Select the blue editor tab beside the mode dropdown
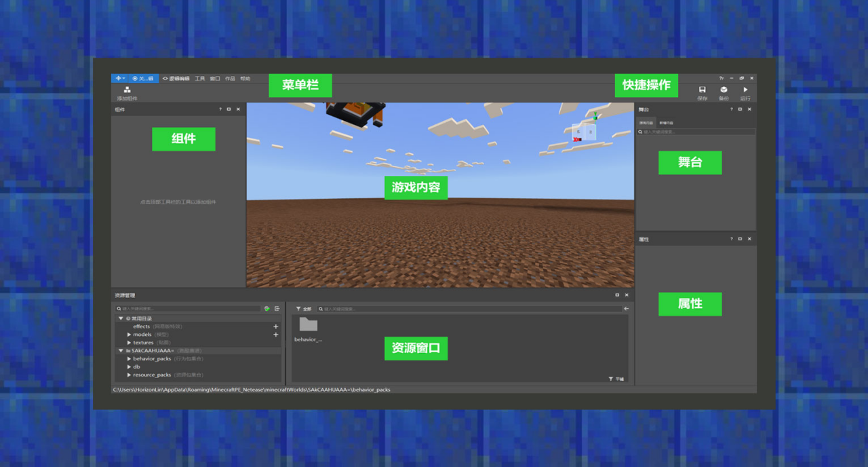The width and height of the screenshot is (868, 467). (x=143, y=79)
